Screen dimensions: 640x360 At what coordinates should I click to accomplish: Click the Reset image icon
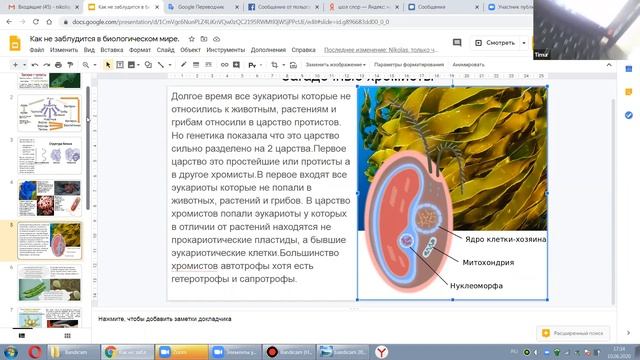click(x=293, y=65)
